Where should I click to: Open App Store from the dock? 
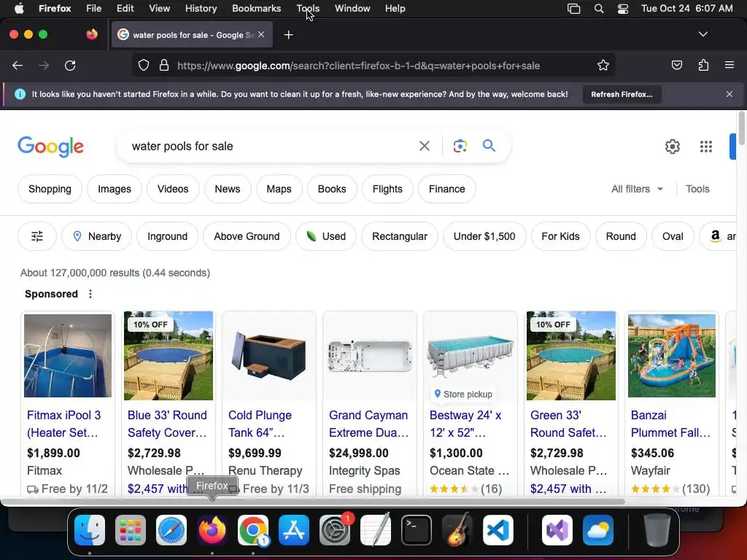[x=294, y=530]
